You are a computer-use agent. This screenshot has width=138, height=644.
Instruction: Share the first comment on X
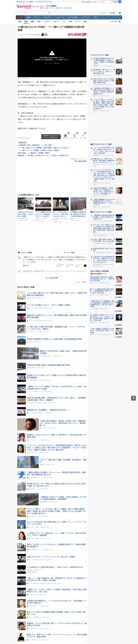[85, 266]
